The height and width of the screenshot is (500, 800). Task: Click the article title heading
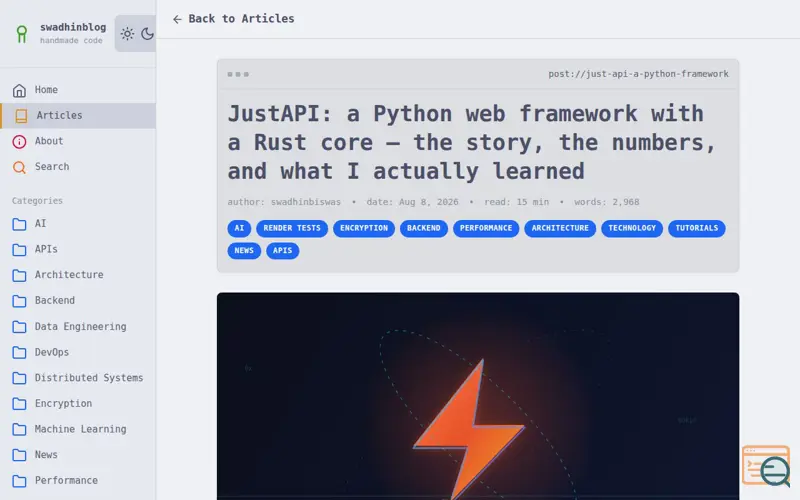point(472,142)
